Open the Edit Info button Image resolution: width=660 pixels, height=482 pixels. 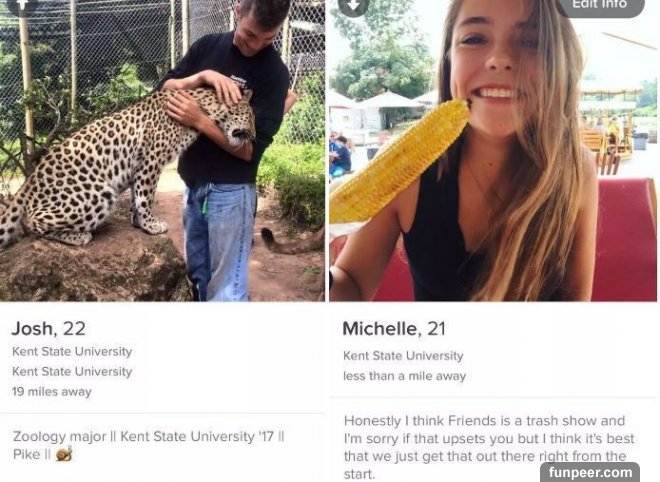point(599,6)
